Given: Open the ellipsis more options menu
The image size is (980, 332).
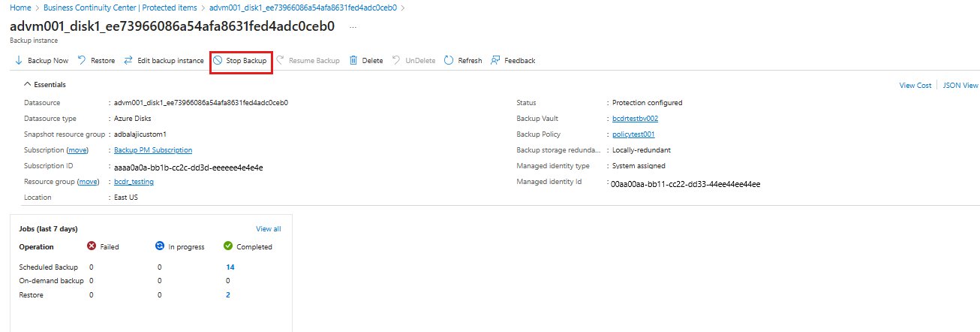Looking at the screenshot, I should (x=353, y=26).
